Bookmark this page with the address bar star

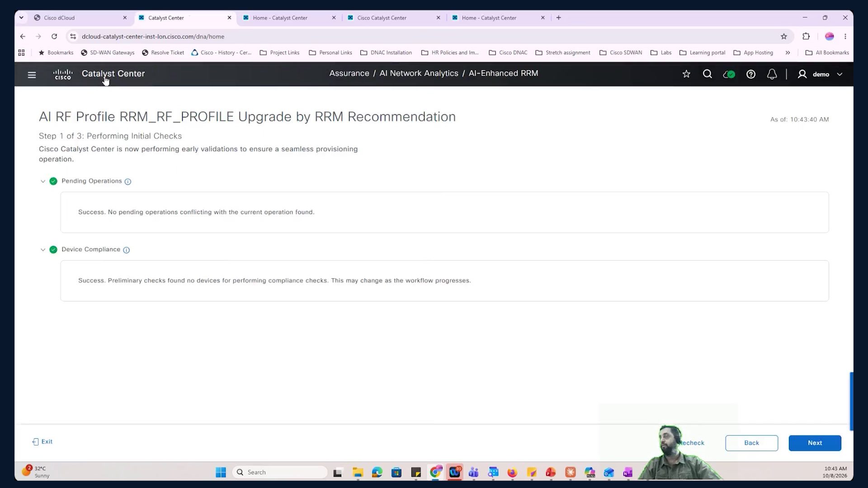pyautogui.click(x=784, y=37)
